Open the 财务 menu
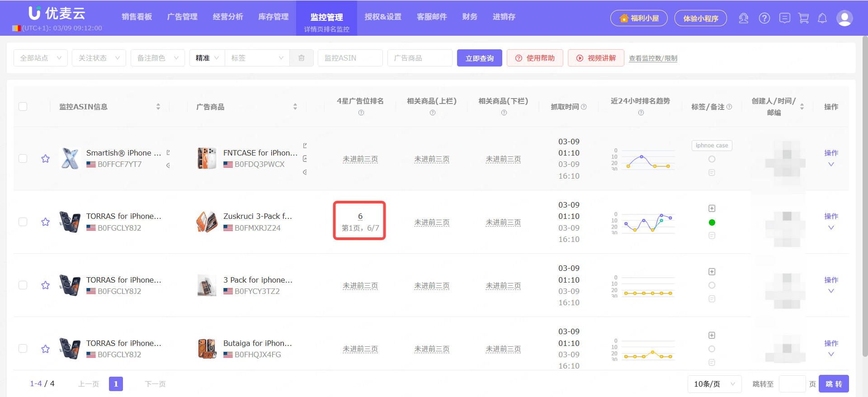 click(x=470, y=17)
